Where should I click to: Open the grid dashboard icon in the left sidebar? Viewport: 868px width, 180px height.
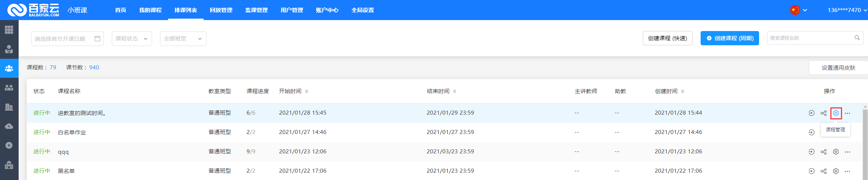pyautogui.click(x=9, y=30)
